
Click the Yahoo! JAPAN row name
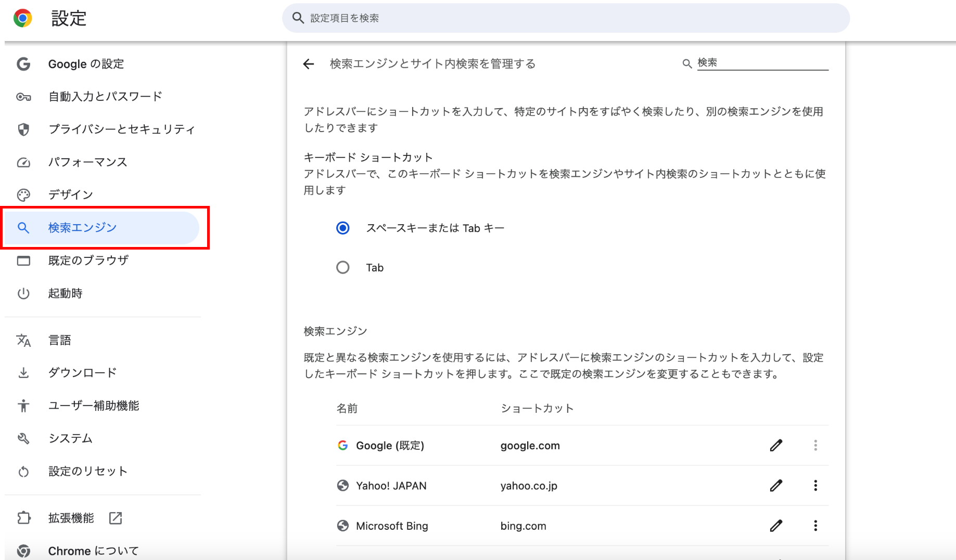[391, 486]
